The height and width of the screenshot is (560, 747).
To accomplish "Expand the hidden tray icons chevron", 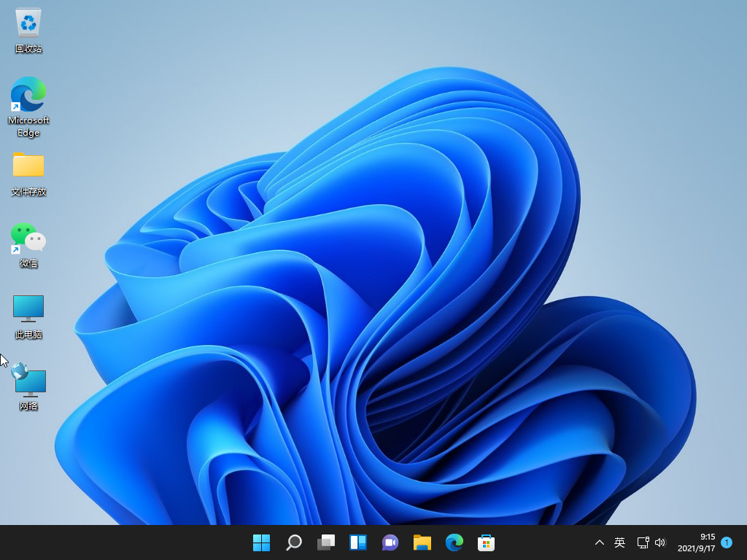I will [598, 542].
